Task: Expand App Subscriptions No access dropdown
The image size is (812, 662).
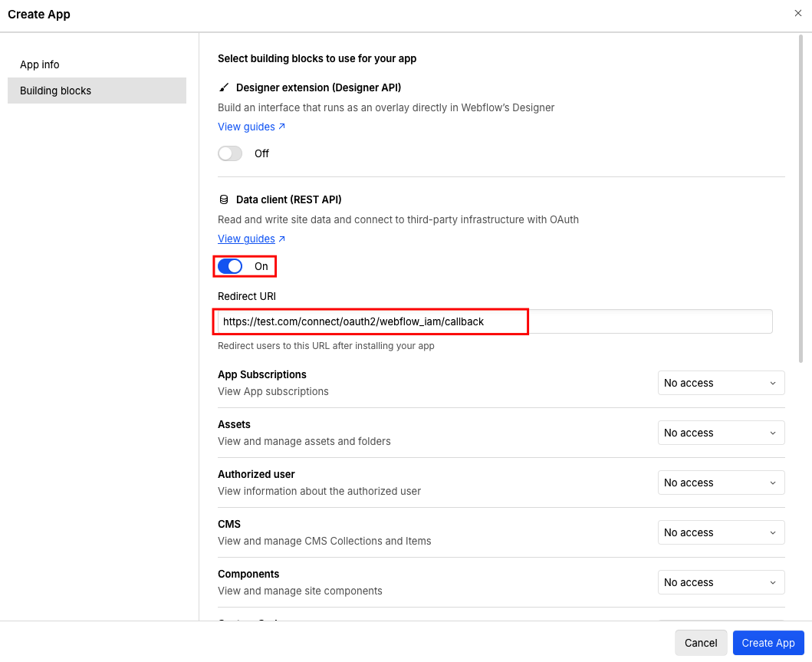Action: (721, 383)
